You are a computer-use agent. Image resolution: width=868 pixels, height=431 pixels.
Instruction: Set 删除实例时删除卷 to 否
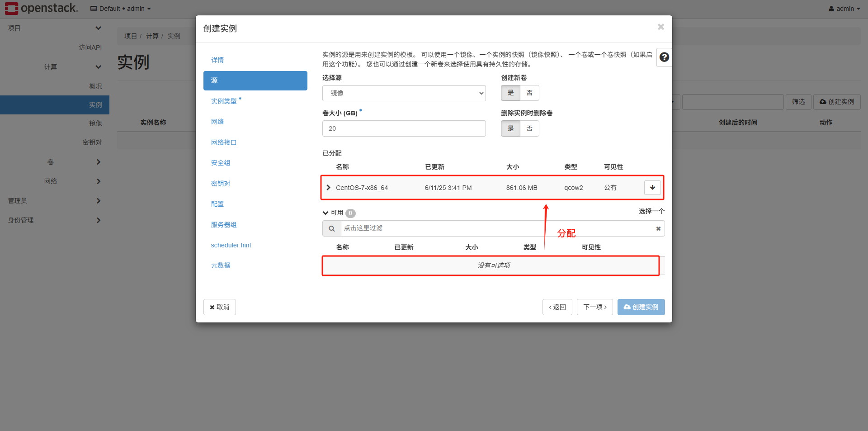click(x=529, y=128)
